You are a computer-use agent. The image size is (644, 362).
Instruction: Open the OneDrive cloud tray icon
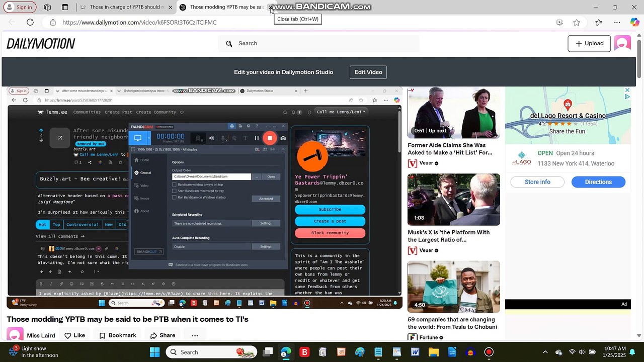tap(558, 352)
